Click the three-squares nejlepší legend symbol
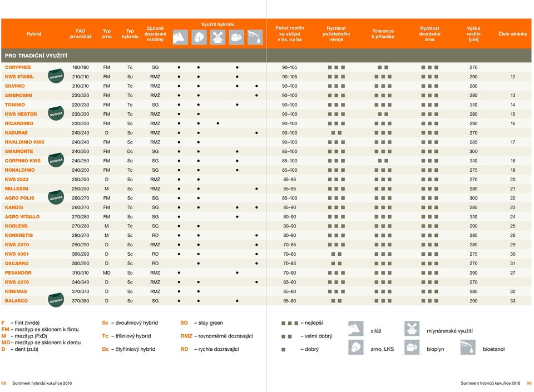The width and height of the screenshot is (534, 392). (x=290, y=323)
